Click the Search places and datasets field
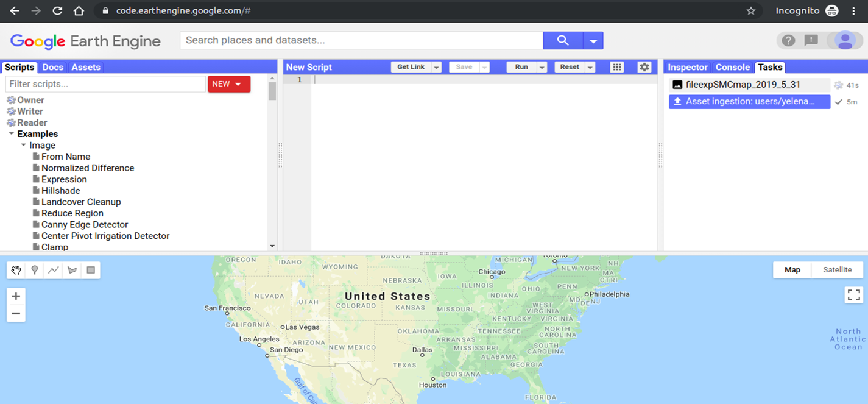This screenshot has height=404, width=868. pyautogui.click(x=361, y=40)
